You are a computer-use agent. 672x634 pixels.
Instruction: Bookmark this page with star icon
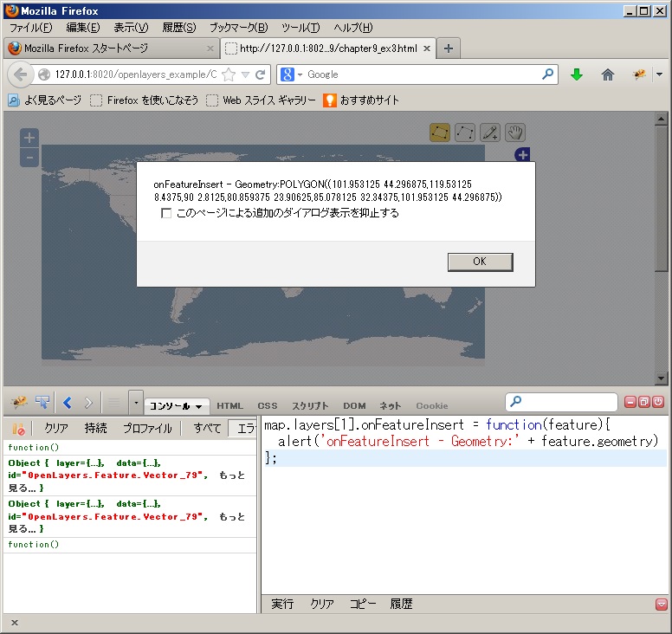point(229,74)
